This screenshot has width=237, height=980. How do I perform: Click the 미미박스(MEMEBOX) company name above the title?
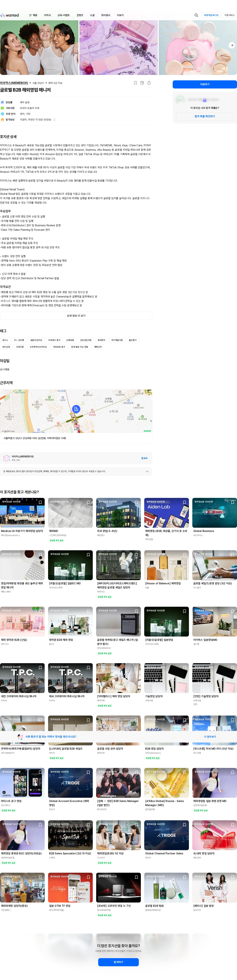14,83
